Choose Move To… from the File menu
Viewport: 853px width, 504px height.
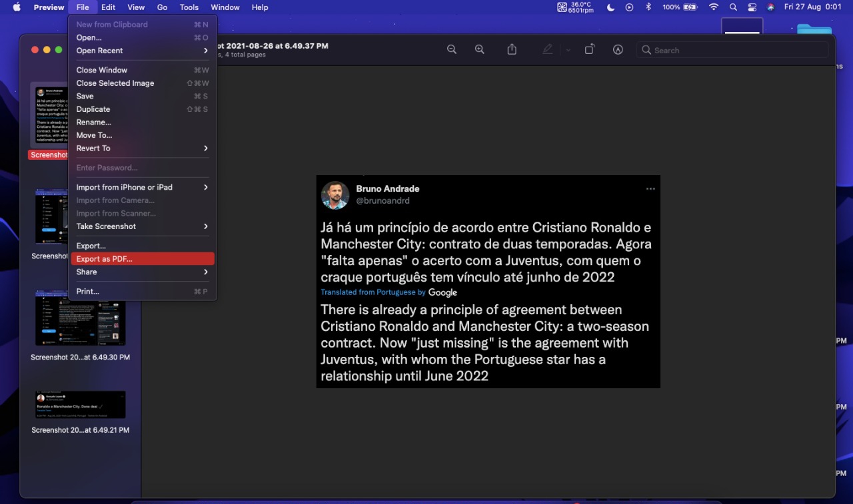point(143,135)
